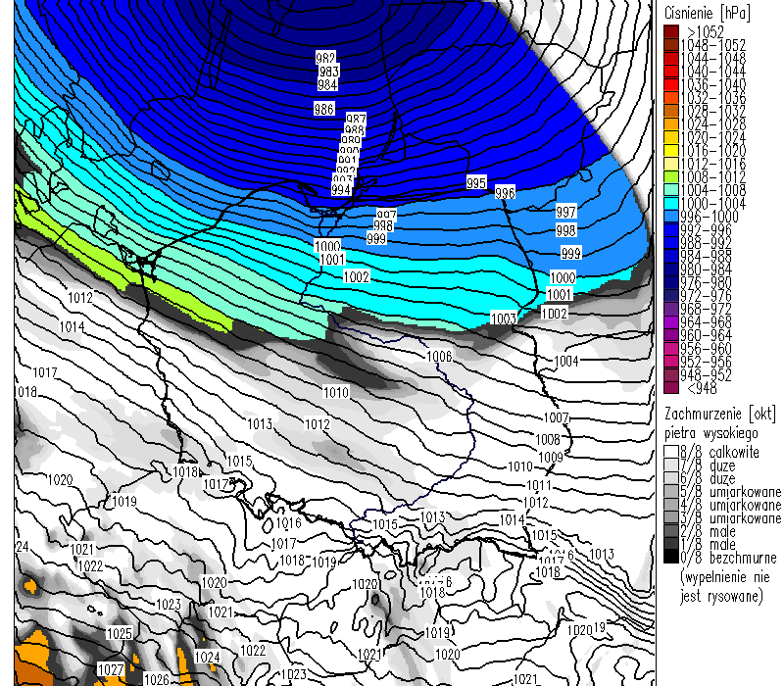Image resolution: width=784 pixels, height=686 pixels.
Task: Click the 1008 isobar label
Action: (x=548, y=439)
